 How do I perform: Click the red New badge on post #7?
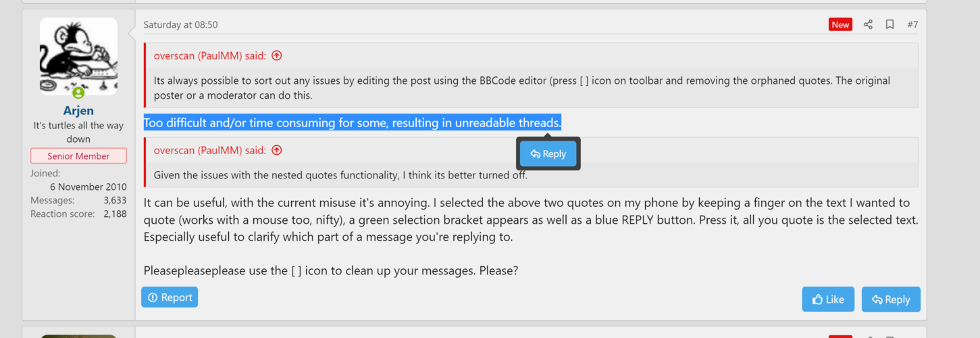(840, 24)
